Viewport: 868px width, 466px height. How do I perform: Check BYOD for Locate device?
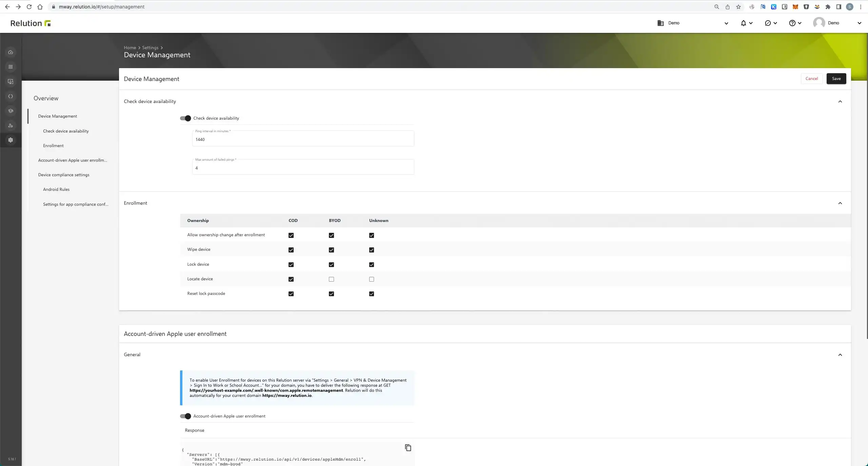coord(331,279)
